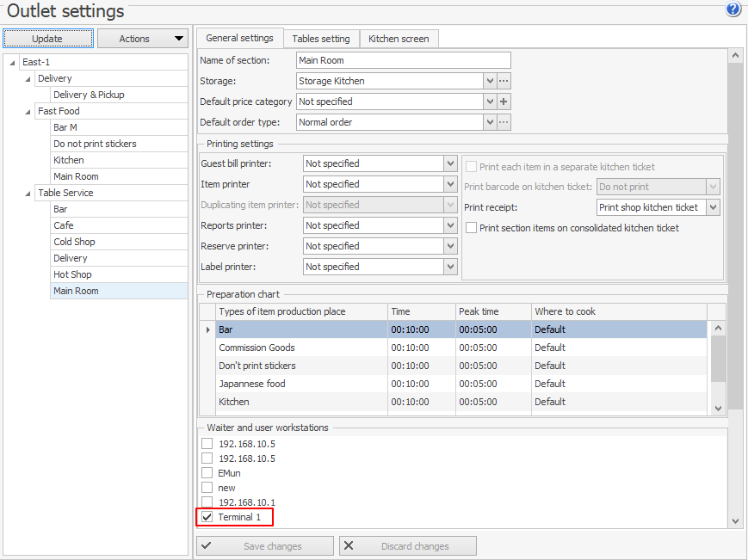Expand the Print receipt dropdown
The width and height of the screenshot is (748, 560).
click(x=713, y=207)
